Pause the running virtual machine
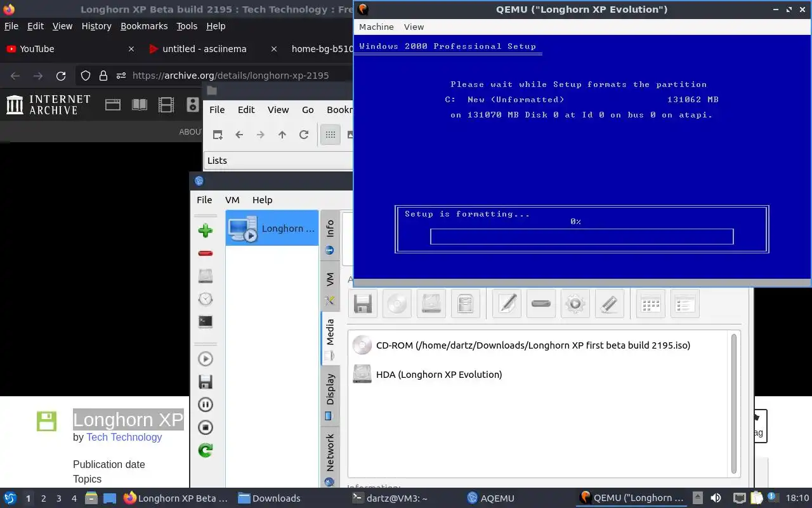The image size is (812, 508). pyautogui.click(x=205, y=404)
